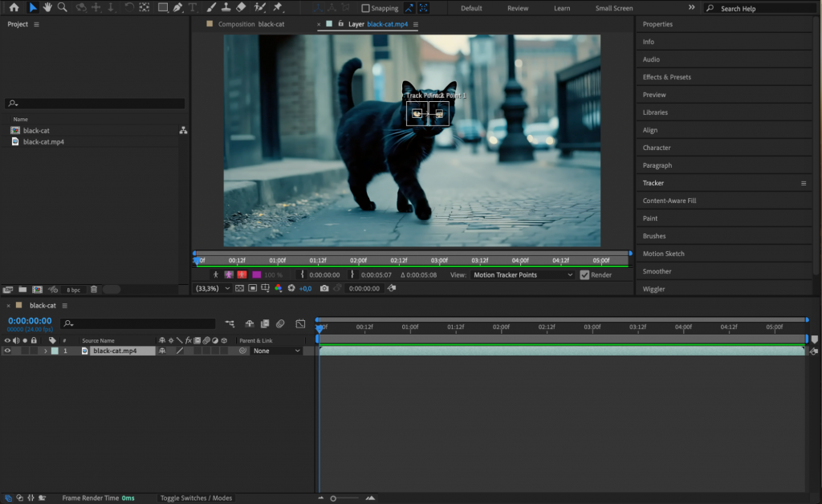Toggle the transparency grid in the layer viewer

pyautogui.click(x=238, y=288)
